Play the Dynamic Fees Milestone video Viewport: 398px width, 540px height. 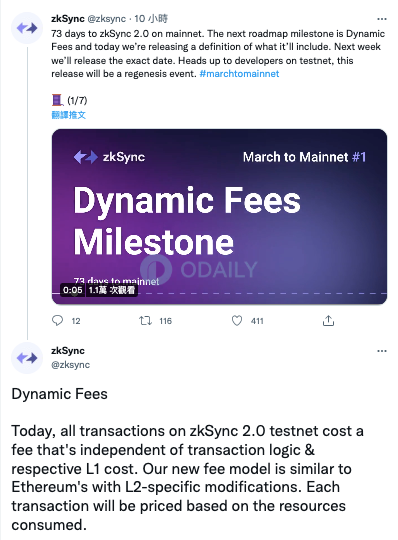219,217
